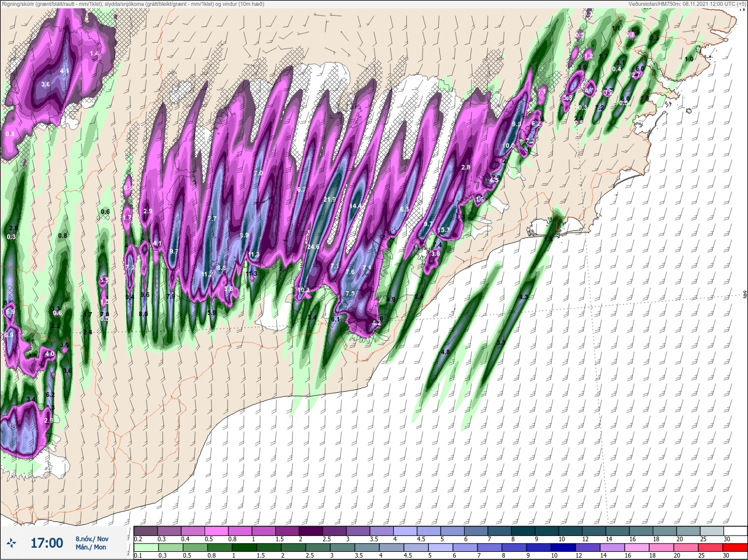Viewport: 748px width, 560px height.
Task: Click the 1.4 value in the northwest snow area
Action: [x=94, y=54]
